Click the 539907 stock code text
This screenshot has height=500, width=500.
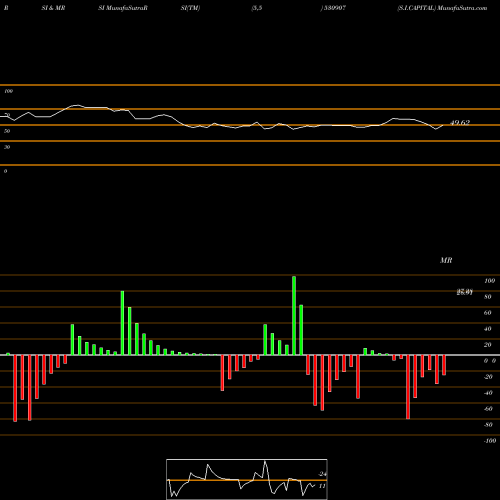tap(335, 8)
